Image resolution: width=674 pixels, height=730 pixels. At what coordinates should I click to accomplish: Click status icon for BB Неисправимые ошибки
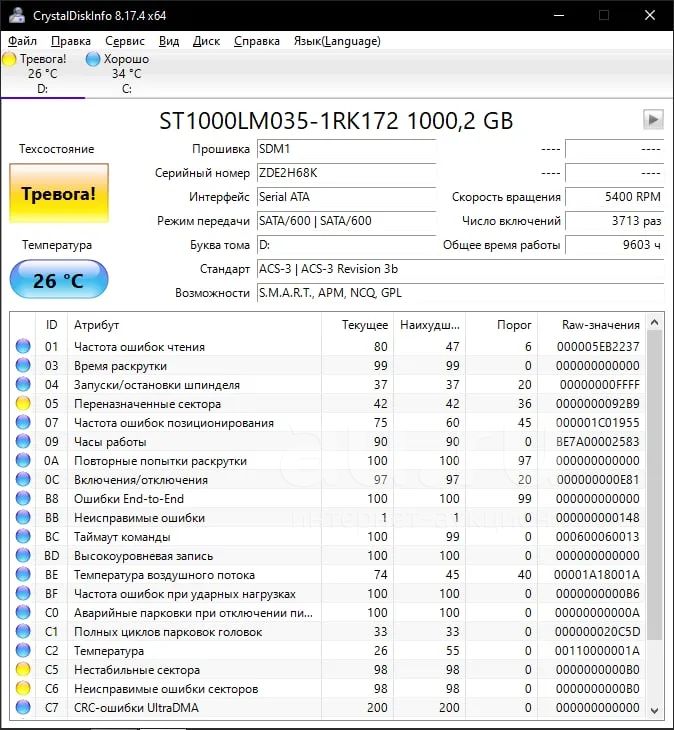[x=23, y=517]
